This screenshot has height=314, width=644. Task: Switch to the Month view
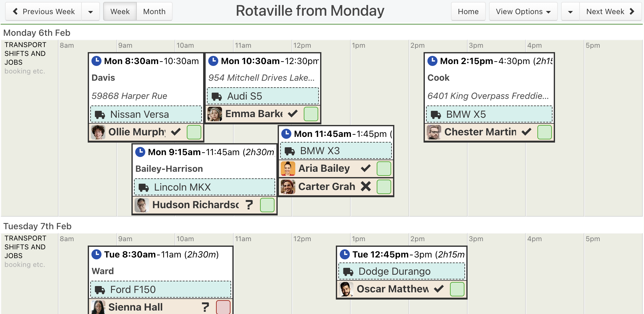[154, 12]
